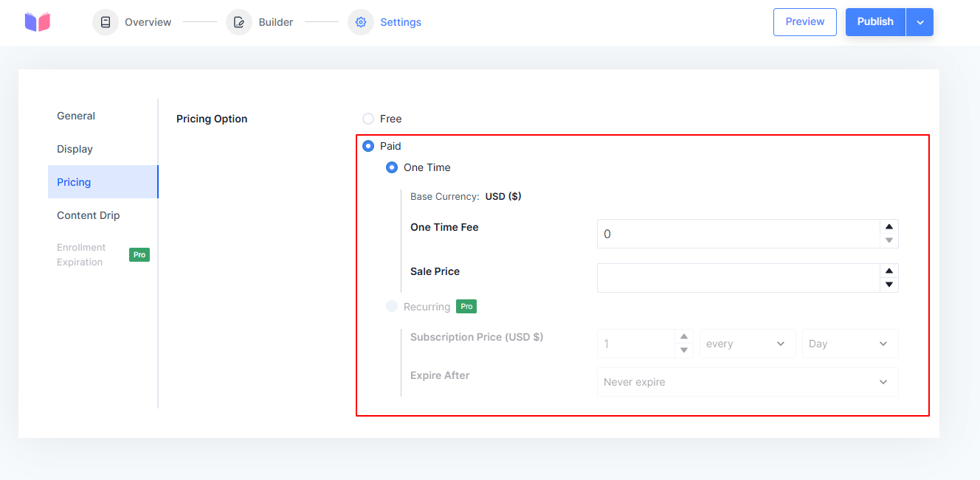Click the Pro badge beside Enrollment Expiration
Screen dimensions: 980x480
coord(139,254)
